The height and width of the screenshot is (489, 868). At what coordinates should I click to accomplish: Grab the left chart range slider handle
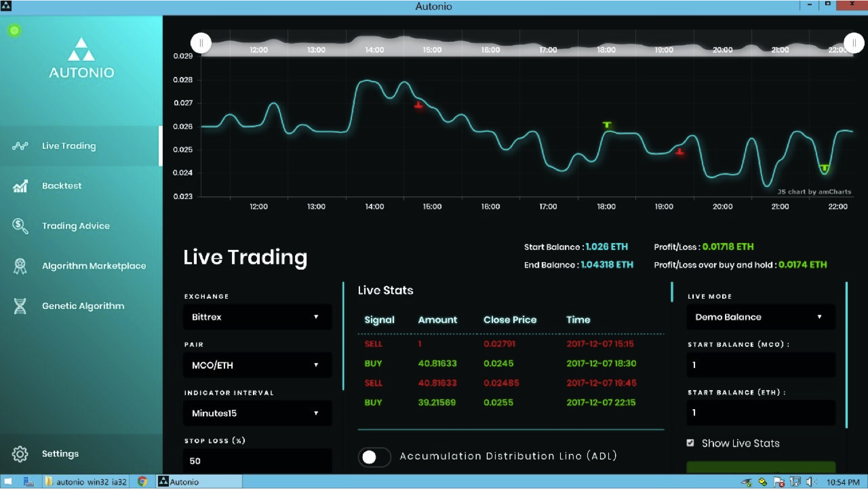pos(201,43)
